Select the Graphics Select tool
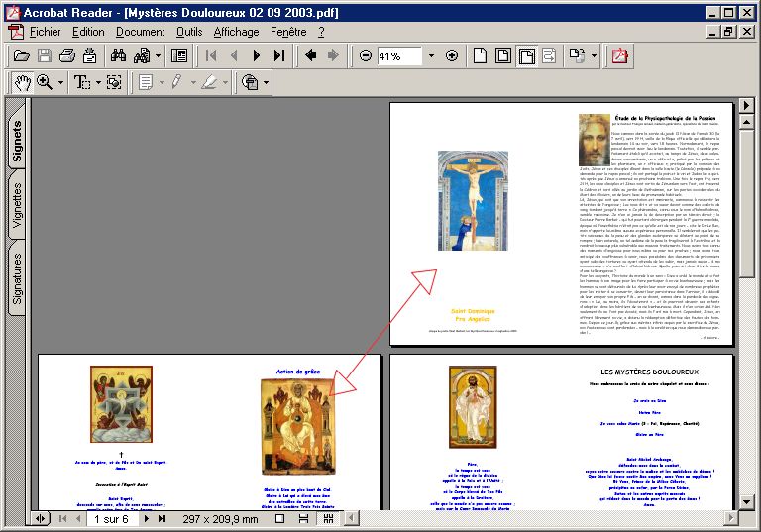 pyautogui.click(x=114, y=82)
